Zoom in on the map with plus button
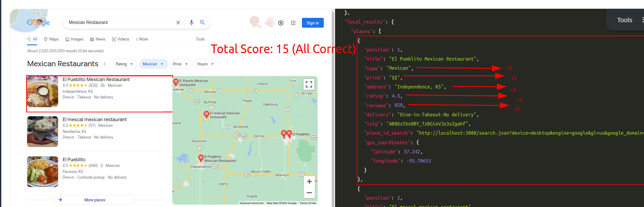The image size is (644, 207). 309,181
